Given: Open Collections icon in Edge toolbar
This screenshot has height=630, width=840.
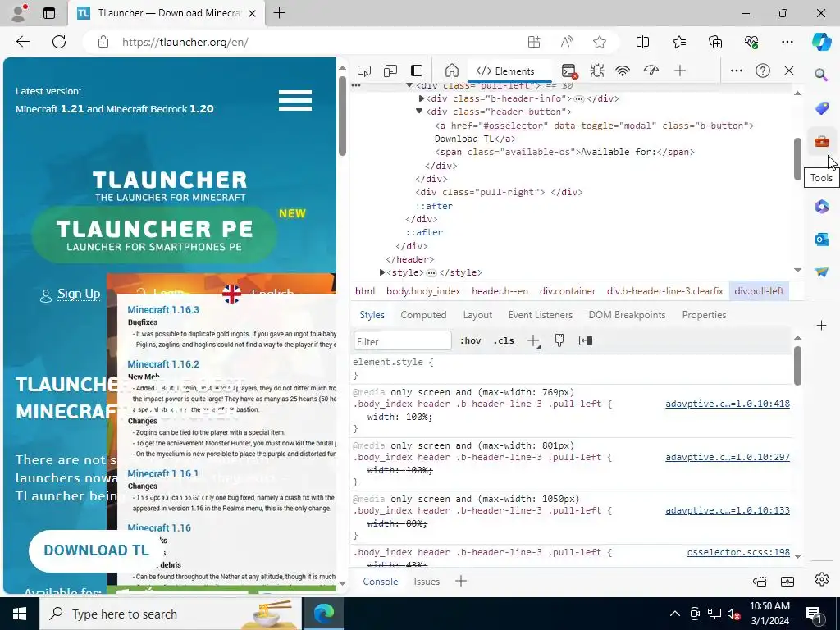Looking at the screenshot, I should (715, 42).
